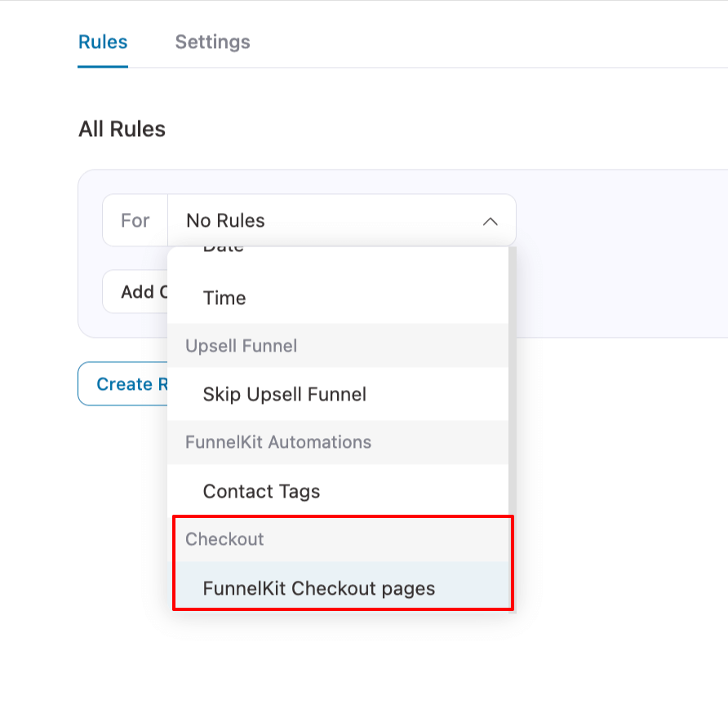Viewport: 728px width, 704px height.
Task: Click the blue Rules tab underline
Action: pos(102,68)
